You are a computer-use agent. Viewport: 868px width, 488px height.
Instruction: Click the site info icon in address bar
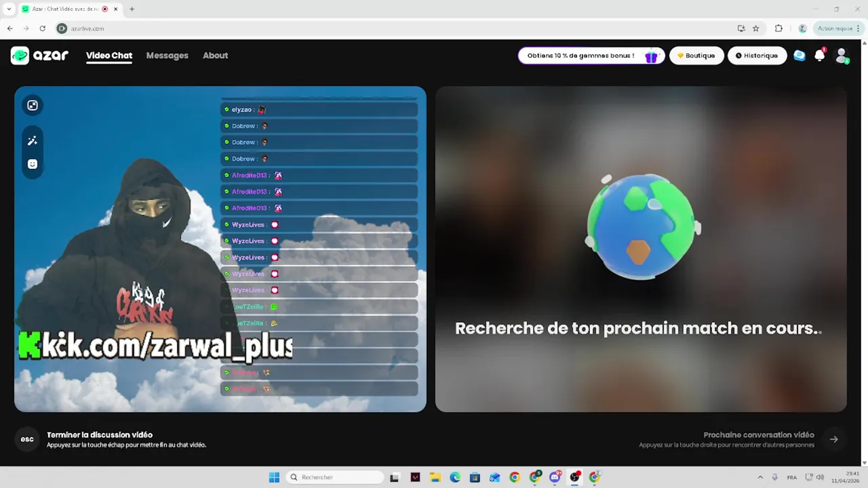coord(62,28)
